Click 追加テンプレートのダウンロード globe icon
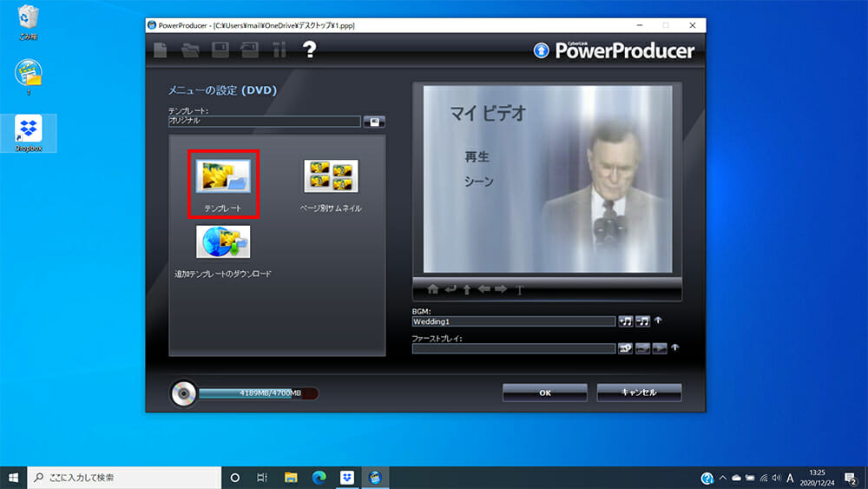Viewport: 868px width, 489px height. click(223, 241)
